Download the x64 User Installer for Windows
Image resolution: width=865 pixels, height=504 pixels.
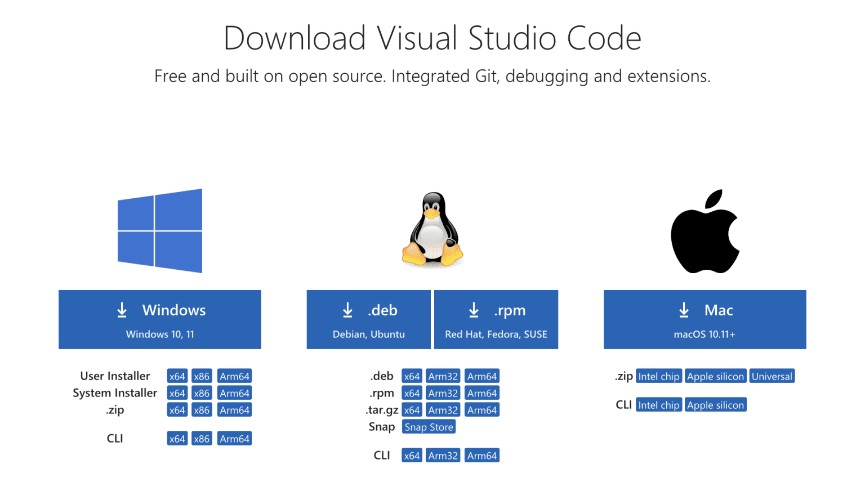click(177, 376)
